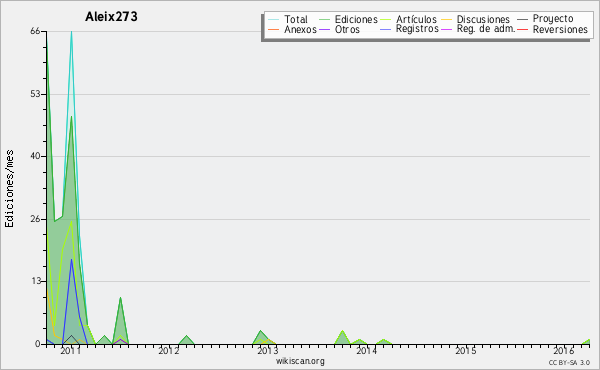Click the small green peak after 2012
The image size is (600, 370).
[x=186, y=336]
